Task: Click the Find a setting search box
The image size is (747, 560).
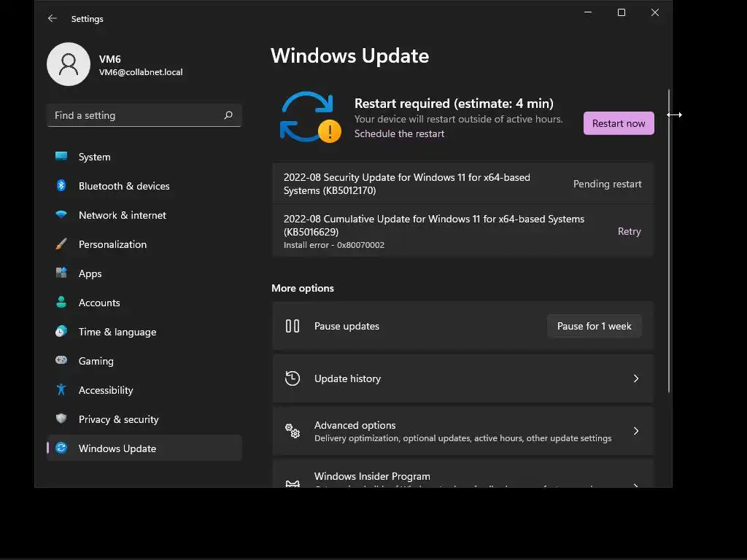Action: [144, 115]
